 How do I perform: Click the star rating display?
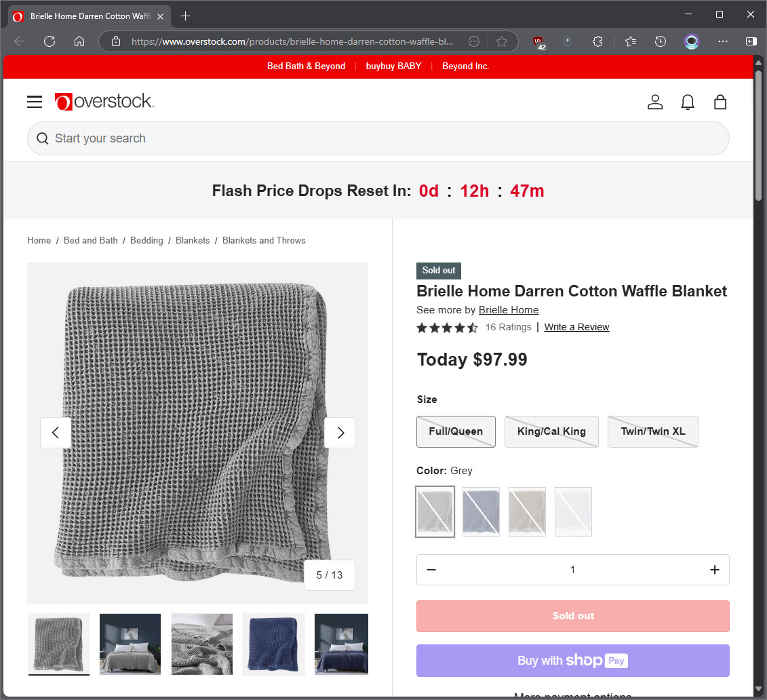pos(447,327)
